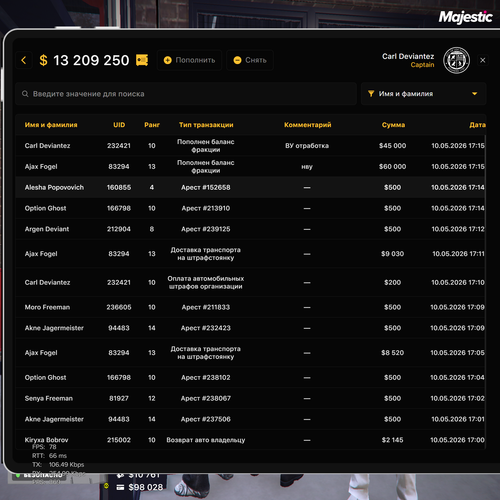Open the Имя и фамилия filter dropdown
Image resolution: width=500 pixels, height=500 pixels.
tap(423, 94)
